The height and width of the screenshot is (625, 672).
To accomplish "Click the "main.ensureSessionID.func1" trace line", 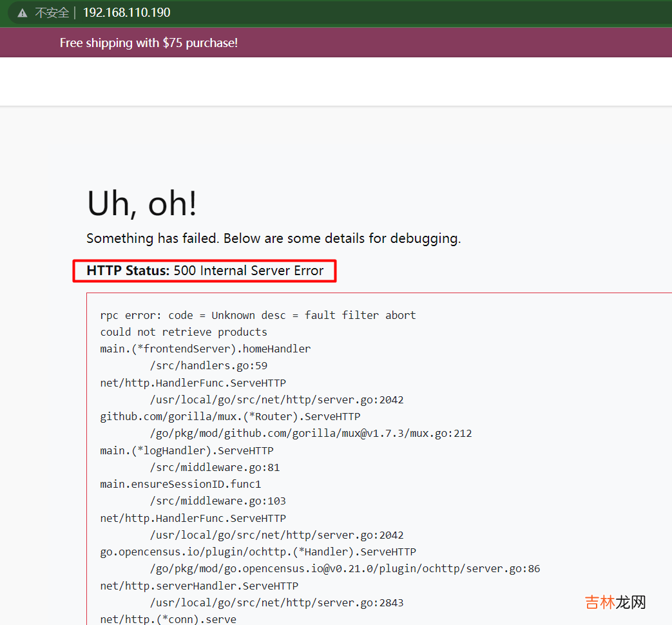I will tap(180, 484).
